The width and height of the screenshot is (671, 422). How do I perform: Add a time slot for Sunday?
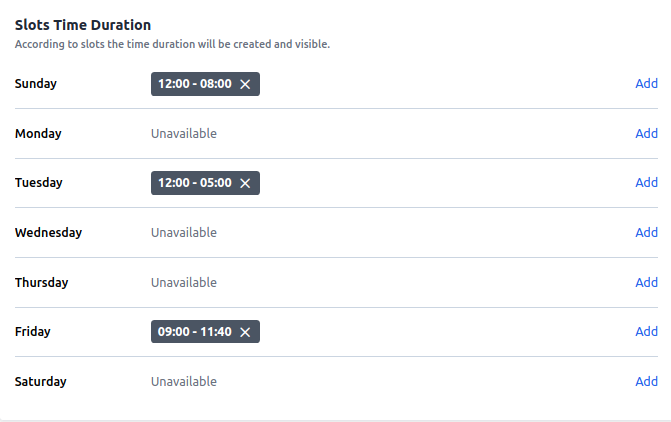[646, 84]
